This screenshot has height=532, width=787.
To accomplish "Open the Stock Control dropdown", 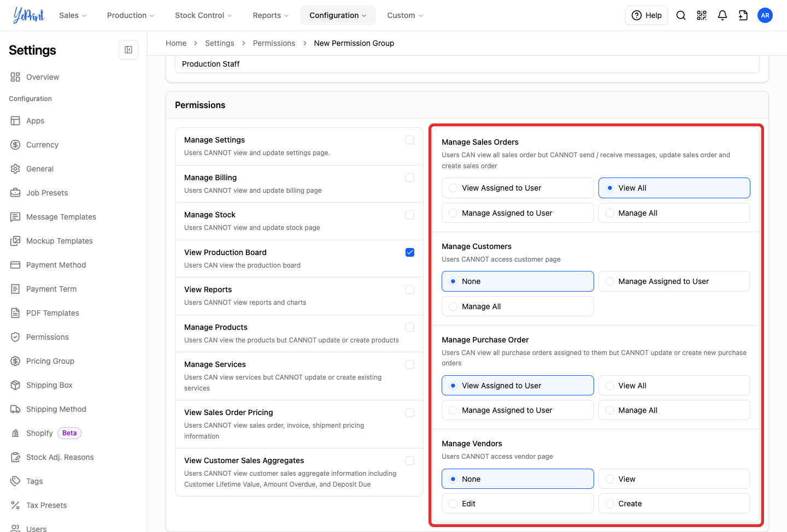I will 203,15.
